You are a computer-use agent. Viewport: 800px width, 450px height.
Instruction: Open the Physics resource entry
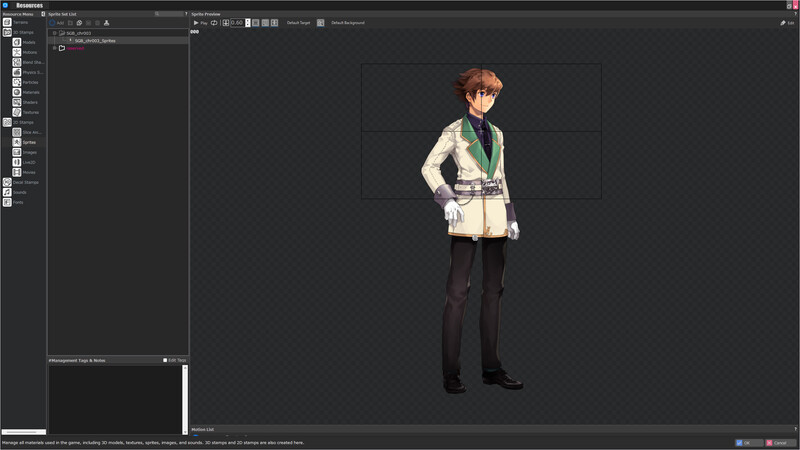[28, 72]
